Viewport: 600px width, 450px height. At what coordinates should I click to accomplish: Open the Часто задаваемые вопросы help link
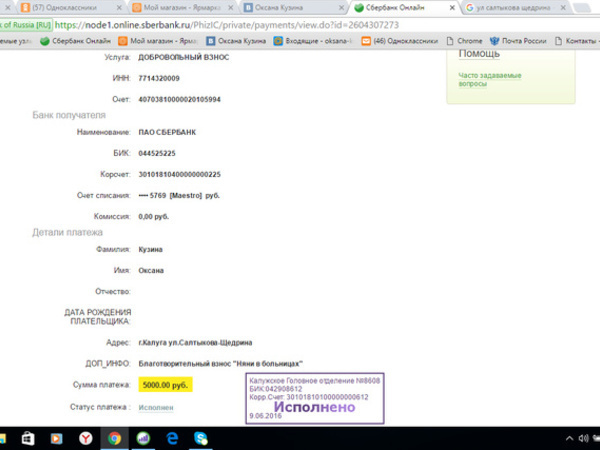click(x=490, y=80)
